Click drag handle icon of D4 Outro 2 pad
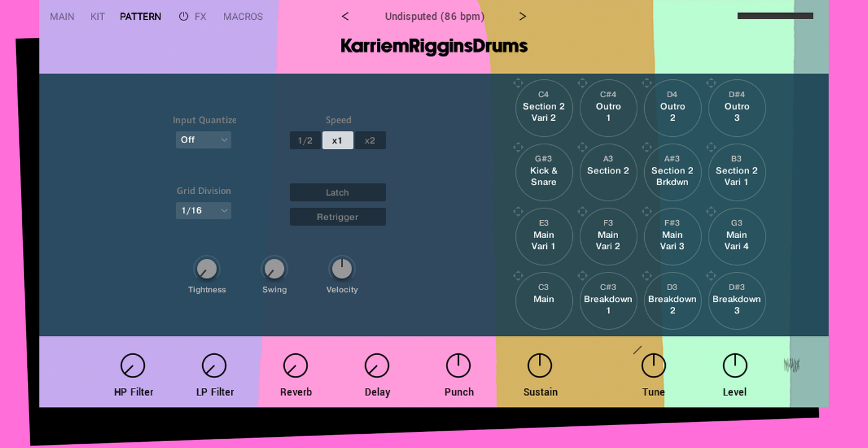The height and width of the screenshot is (448, 868). (x=647, y=83)
